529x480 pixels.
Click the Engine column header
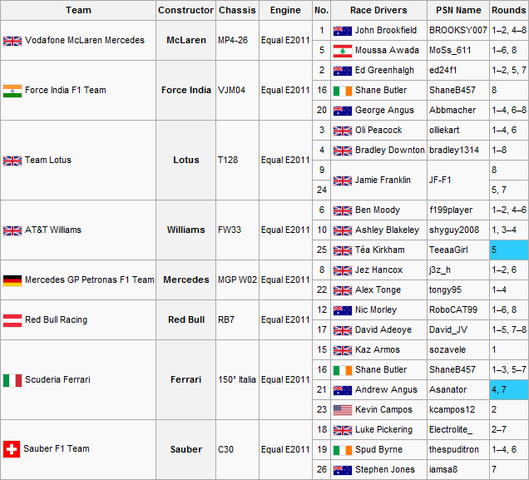pyautogui.click(x=285, y=10)
